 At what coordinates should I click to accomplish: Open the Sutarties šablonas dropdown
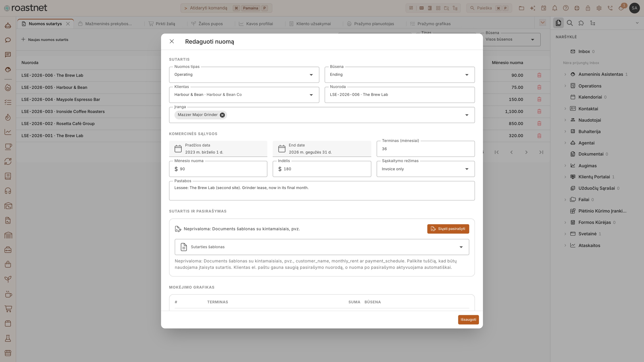(322, 247)
